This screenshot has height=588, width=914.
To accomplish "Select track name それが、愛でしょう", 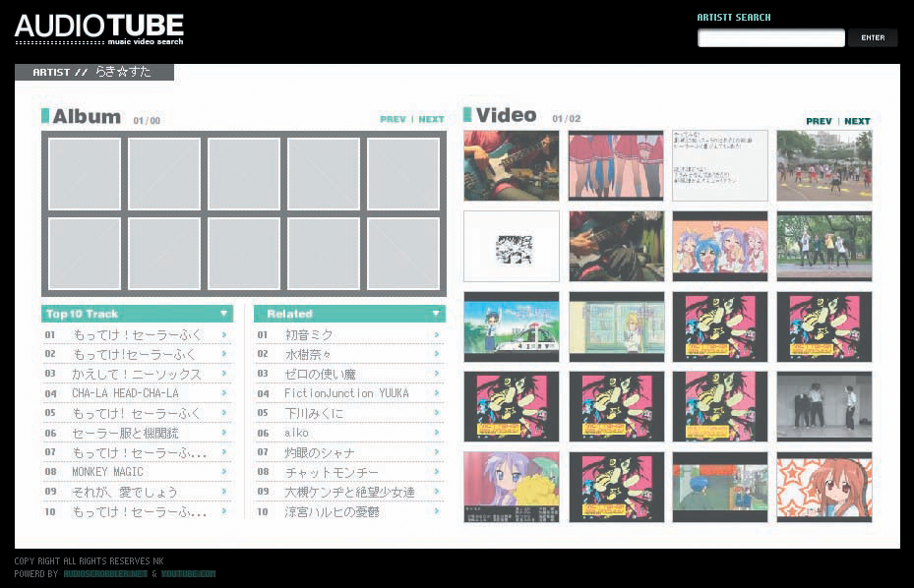I will tap(125, 492).
